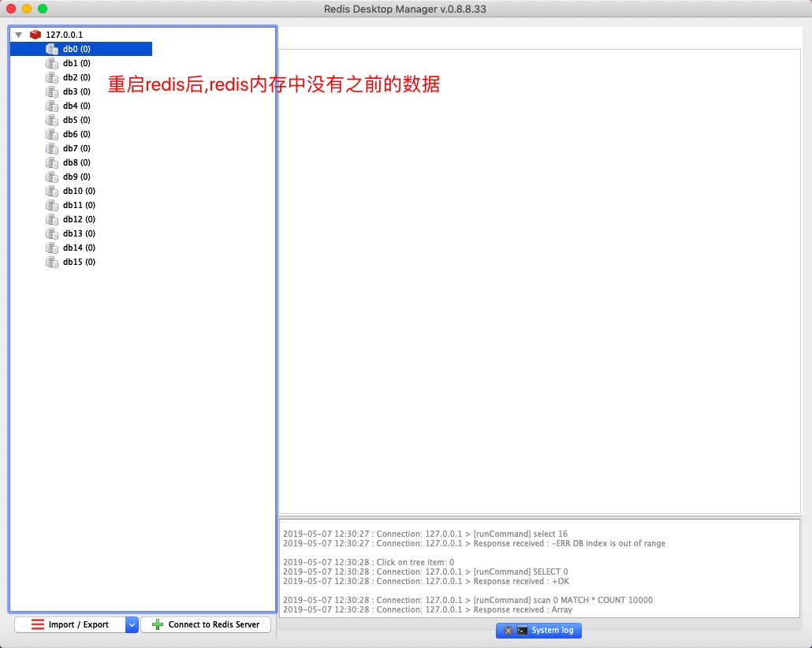Click the database icon beside db13

[x=52, y=233]
